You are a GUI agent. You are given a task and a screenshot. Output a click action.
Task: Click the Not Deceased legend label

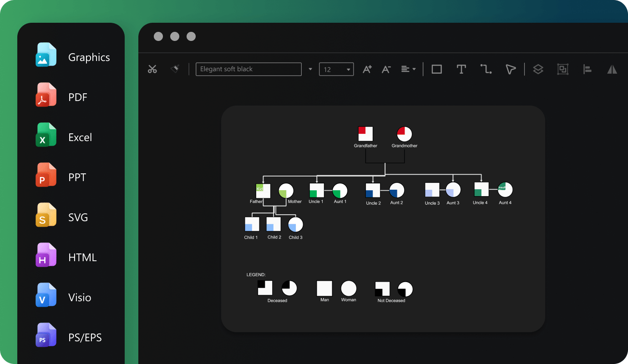[391, 301]
